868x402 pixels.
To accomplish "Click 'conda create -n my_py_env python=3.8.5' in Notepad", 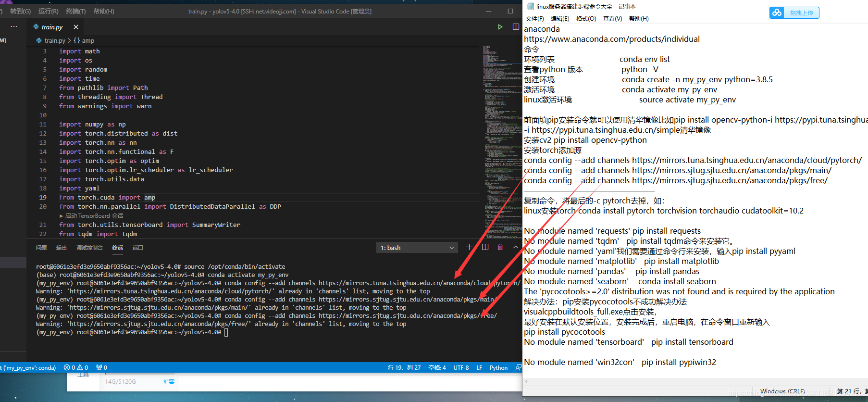I will pyautogui.click(x=697, y=79).
